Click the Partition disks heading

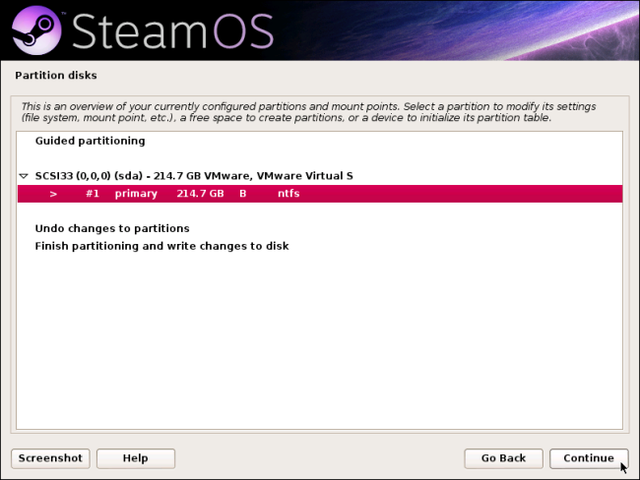coord(56,76)
